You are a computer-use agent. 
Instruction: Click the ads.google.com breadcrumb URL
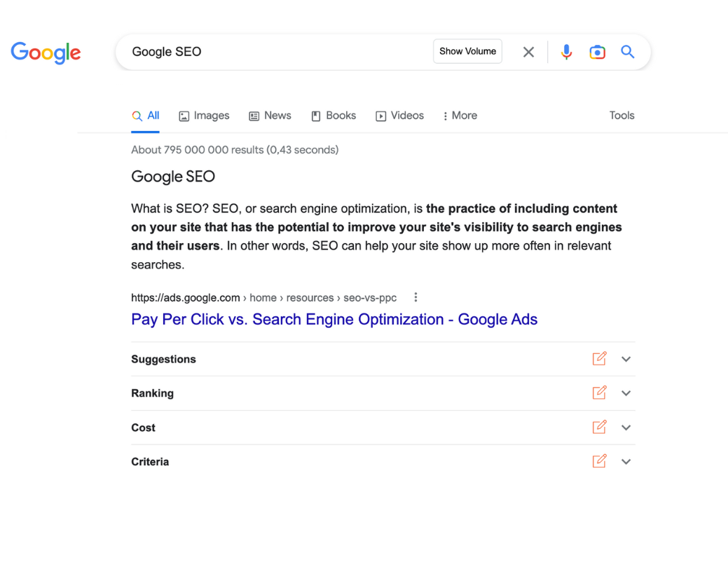click(x=263, y=298)
